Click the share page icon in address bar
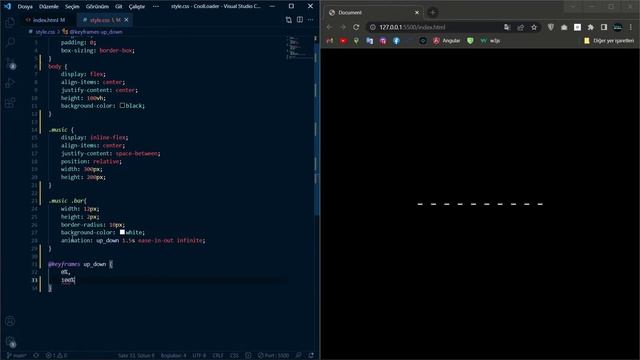Image resolution: width=640 pixels, height=360 pixels. pyautogui.click(x=520, y=27)
